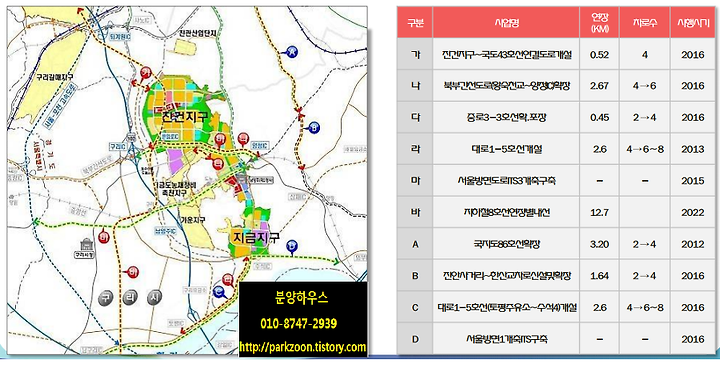720x368 pixels.
Task: Click the 가 cell in 구분 column
Action: click(415, 55)
